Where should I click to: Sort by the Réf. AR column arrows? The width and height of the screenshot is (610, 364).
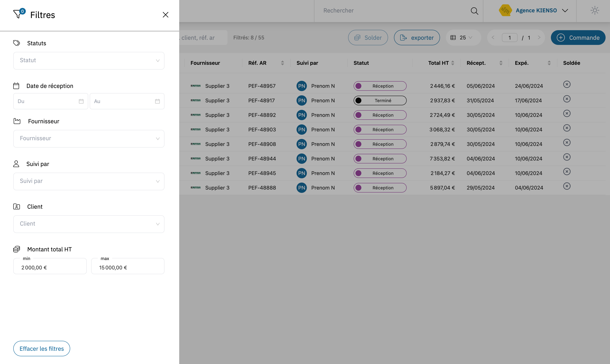pyautogui.click(x=282, y=63)
